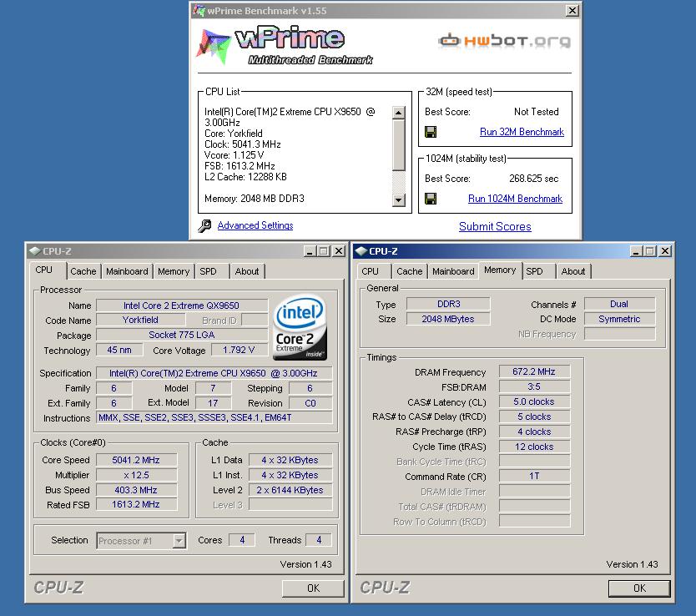Click the Cycle Time value 12 clocks
The width and height of the screenshot is (696, 616).
tap(534, 447)
